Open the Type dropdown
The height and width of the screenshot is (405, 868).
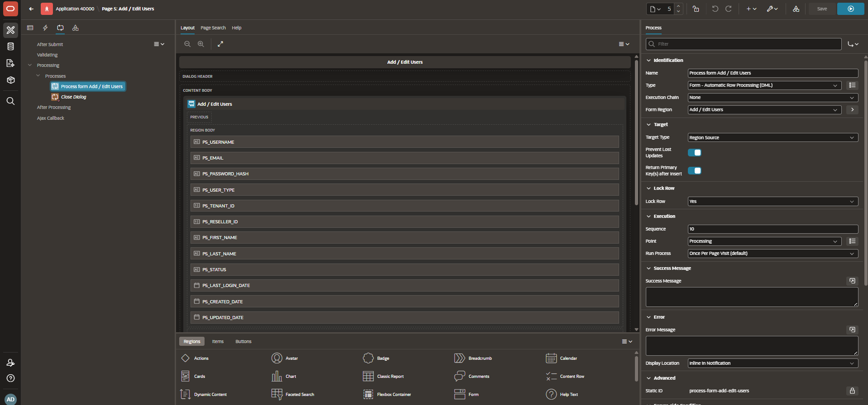pos(764,85)
